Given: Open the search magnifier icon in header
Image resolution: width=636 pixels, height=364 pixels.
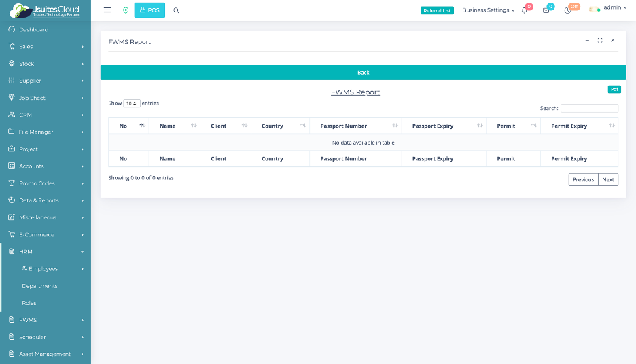Looking at the screenshot, I should point(176,10).
